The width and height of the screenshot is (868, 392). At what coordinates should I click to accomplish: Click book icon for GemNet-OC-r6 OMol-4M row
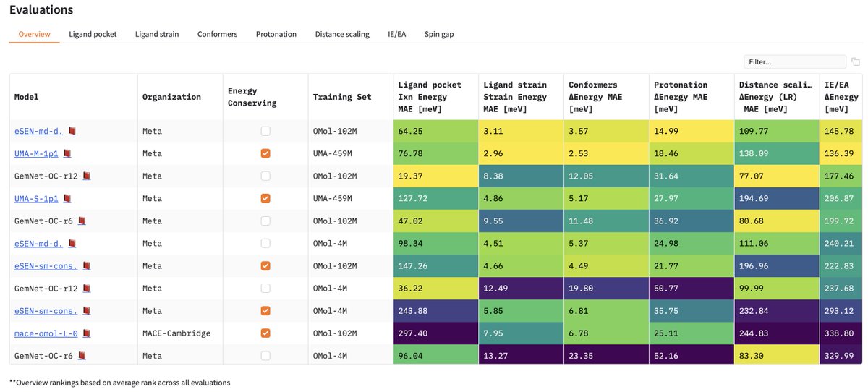82,356
